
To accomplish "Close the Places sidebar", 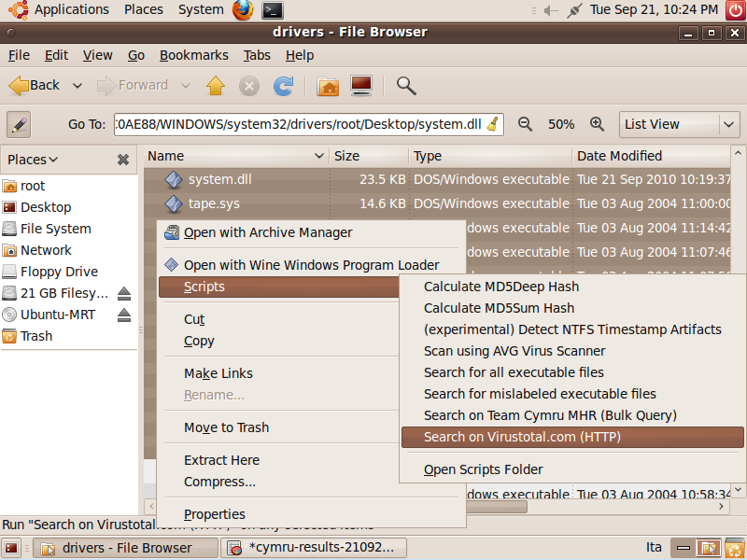I will (123, 160).
